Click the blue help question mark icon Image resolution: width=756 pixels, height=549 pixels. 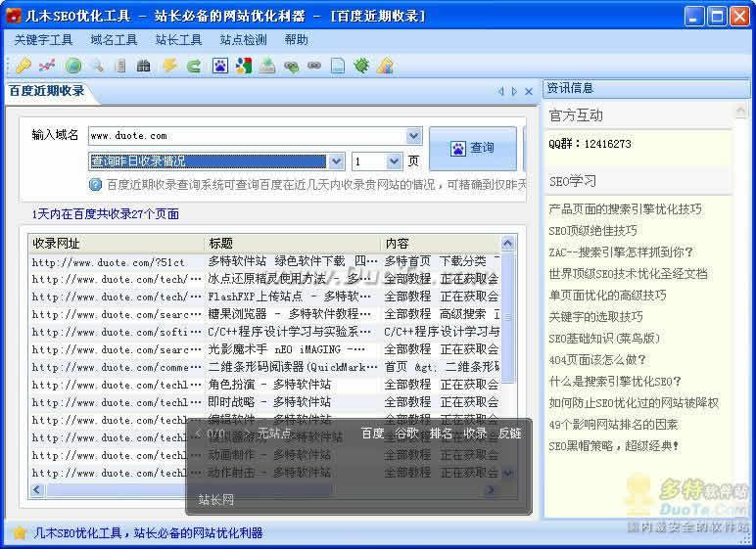click(95, 185)
